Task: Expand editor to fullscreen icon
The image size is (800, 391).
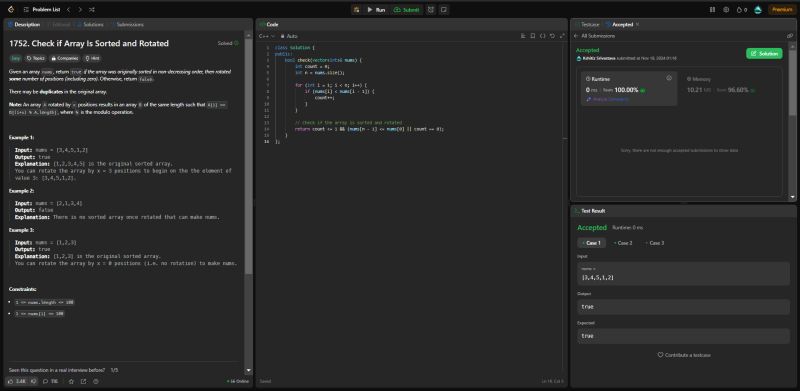Action: (x=562, y=36)
